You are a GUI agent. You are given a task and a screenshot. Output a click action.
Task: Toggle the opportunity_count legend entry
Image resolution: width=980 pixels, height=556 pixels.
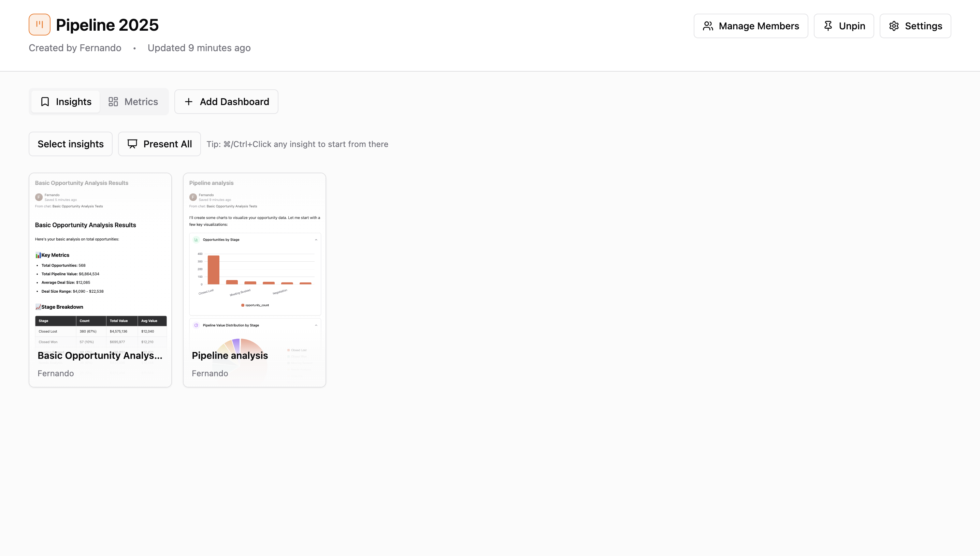256,305
